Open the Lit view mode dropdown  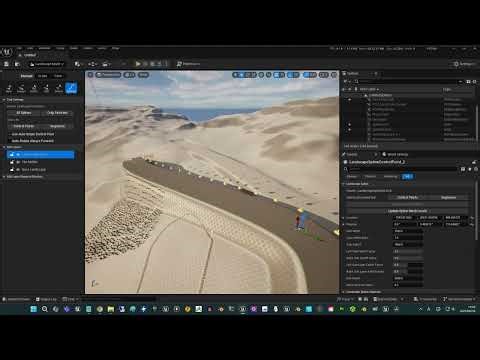[129, 75]
